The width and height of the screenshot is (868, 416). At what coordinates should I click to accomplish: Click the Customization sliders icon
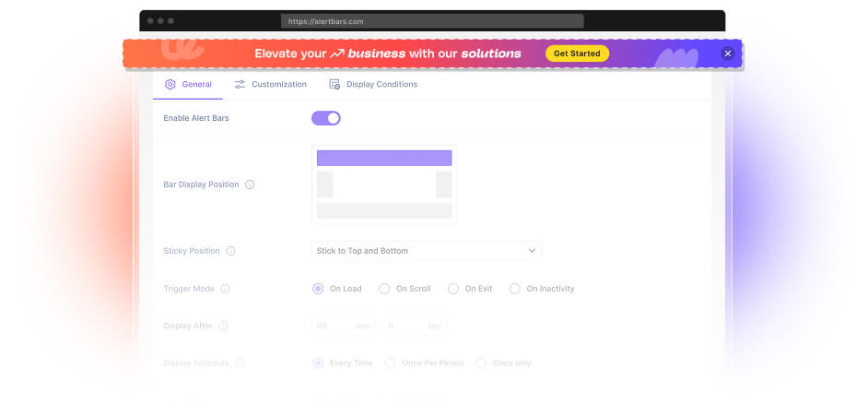coord(240,84)
